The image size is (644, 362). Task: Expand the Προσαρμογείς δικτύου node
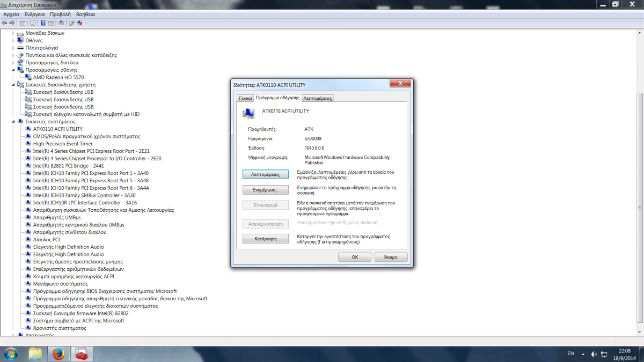point(13,63)
